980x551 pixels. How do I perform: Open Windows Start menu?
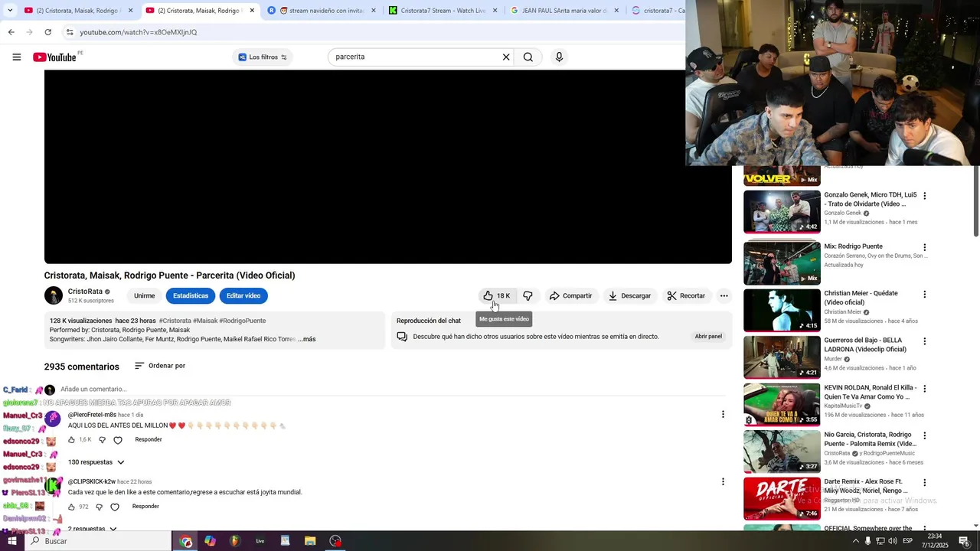(13, 541)
